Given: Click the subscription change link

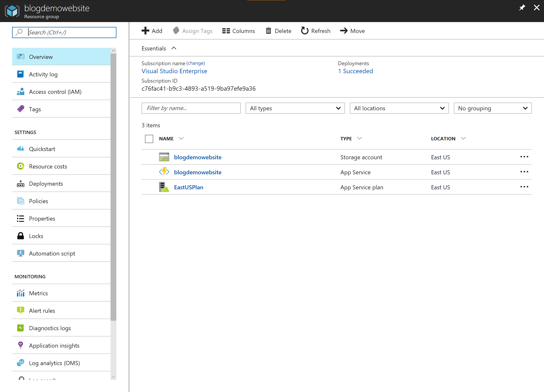Looking at the screenshot, I should click(196, 63).
